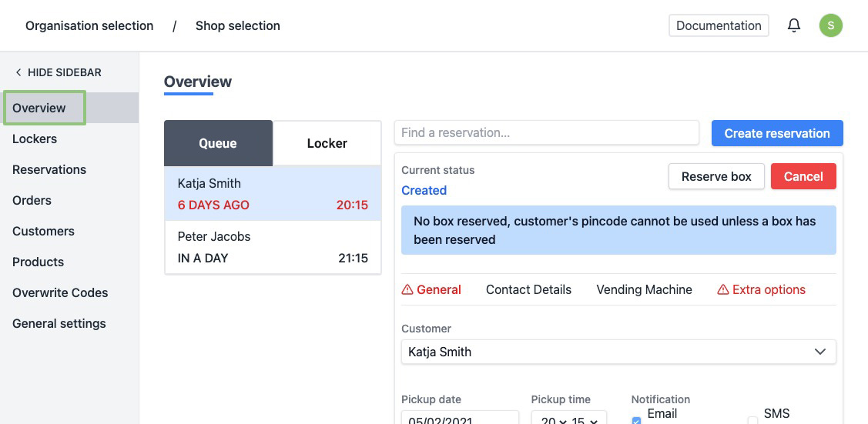
Task: Click the Hide Sidebar chevron arrow
Action: click(x=18, y=72)
